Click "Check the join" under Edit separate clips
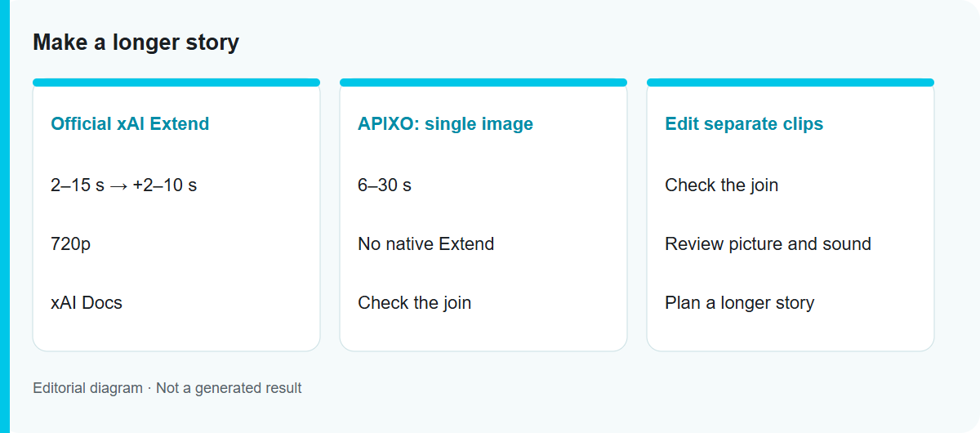The height and width of the screenshot is (433, 980). (721, 185)
